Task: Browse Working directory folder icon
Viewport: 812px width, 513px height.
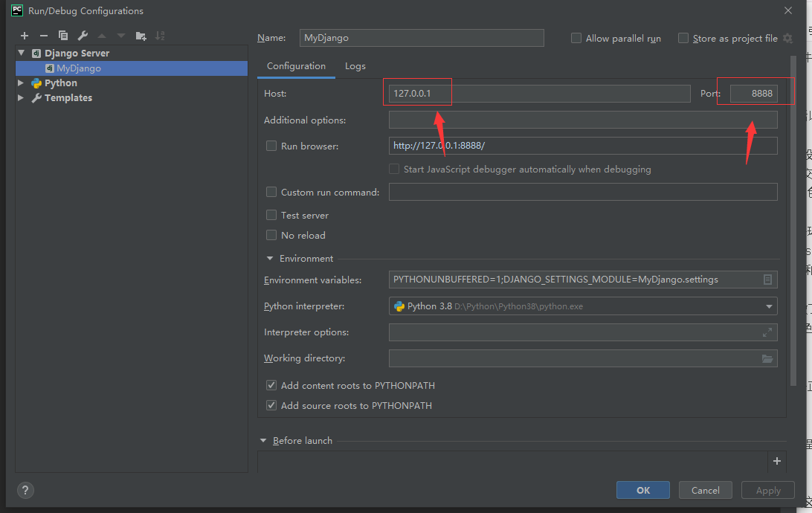Action: tap(767, 358)
